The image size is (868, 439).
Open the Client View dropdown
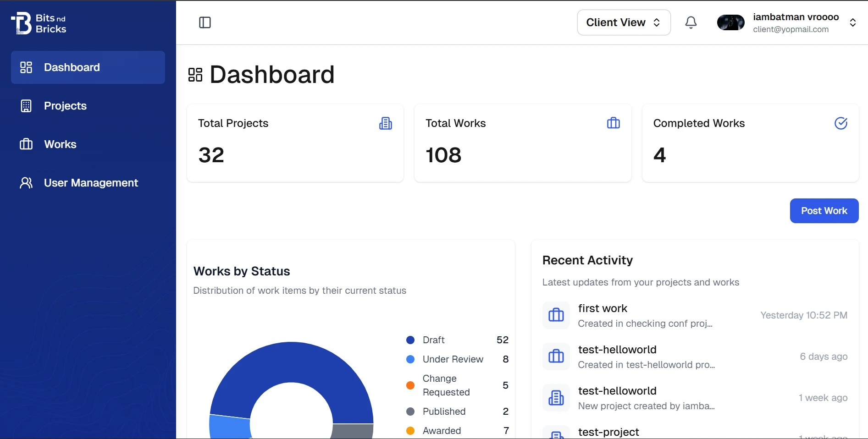pos(623,22)
